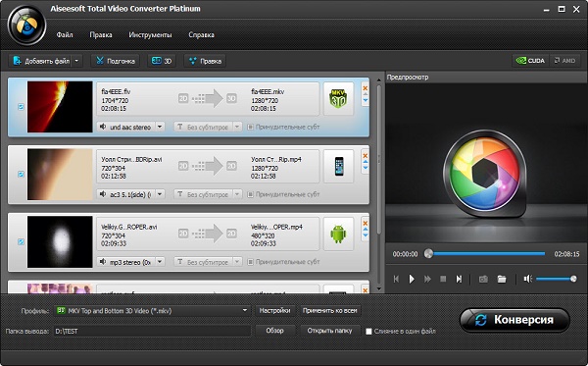Screen dimensions: 588x366
Task: Click the Настройки button
Action: point(274,310)
